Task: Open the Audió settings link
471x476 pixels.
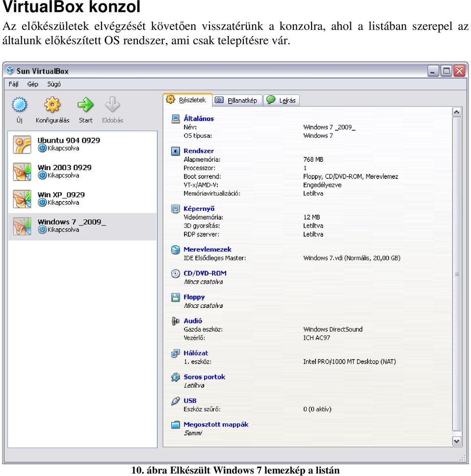Action: (193, 321)
